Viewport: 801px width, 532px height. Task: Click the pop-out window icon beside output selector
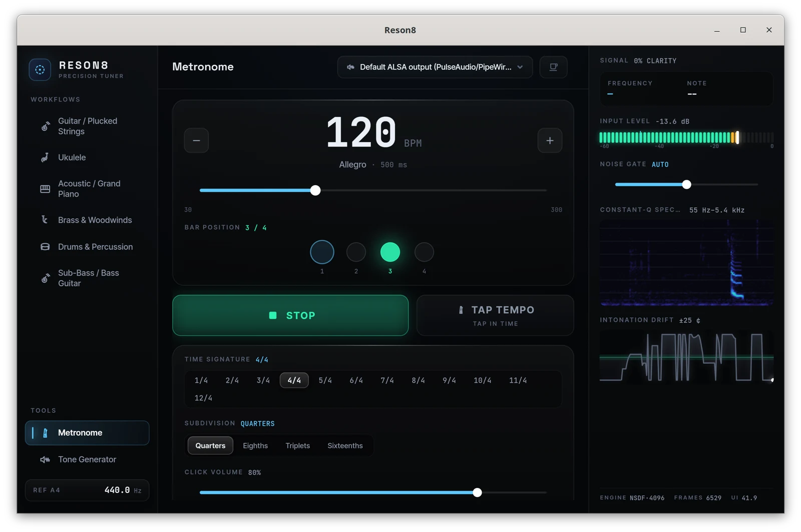tap(554, 67)
